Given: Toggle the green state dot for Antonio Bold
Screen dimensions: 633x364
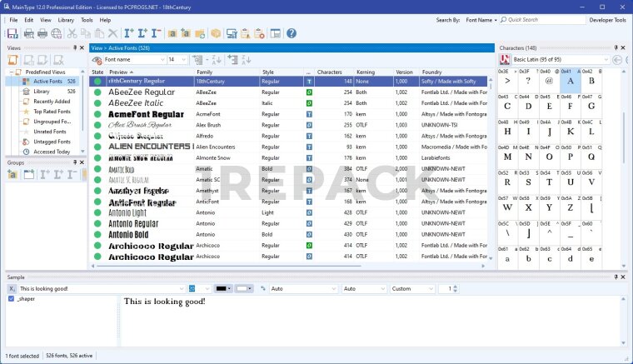Looking at the screenshot, I should [x=97, y=235].
